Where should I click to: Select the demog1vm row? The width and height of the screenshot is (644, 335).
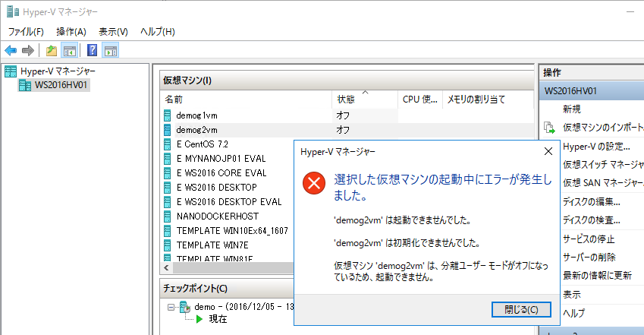(x=347, y=115)
